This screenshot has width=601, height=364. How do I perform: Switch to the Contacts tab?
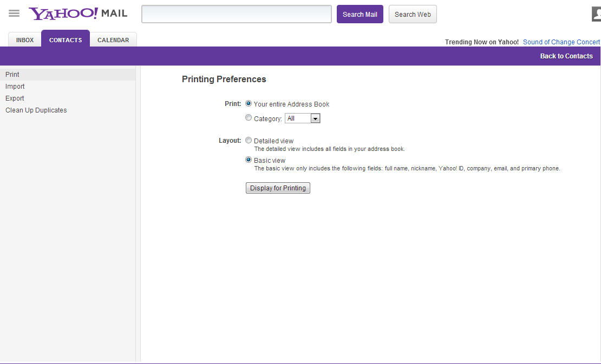[x=66, y=39]
